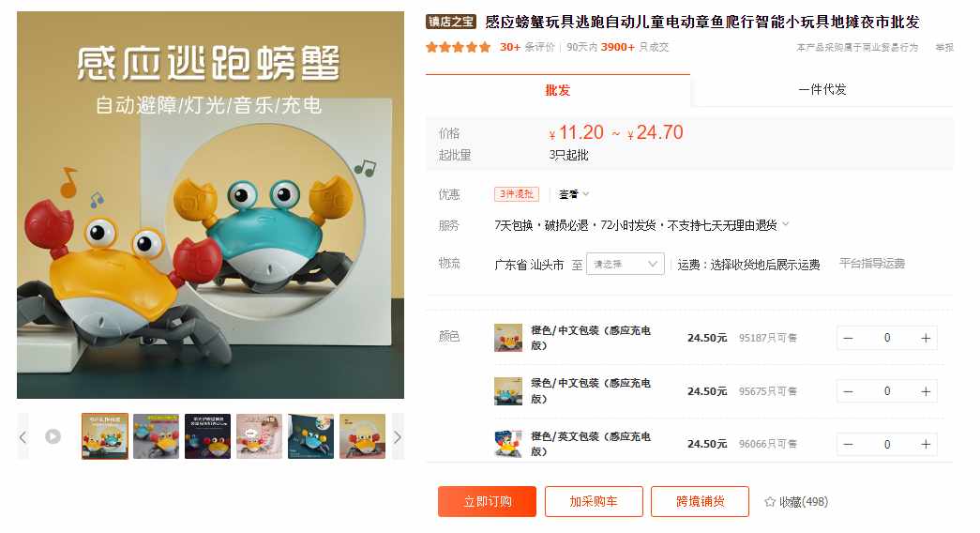Viewport: 980px width, 533px height.
Task: Click the quantity field for orange English packaging
Action: point(887,444)
